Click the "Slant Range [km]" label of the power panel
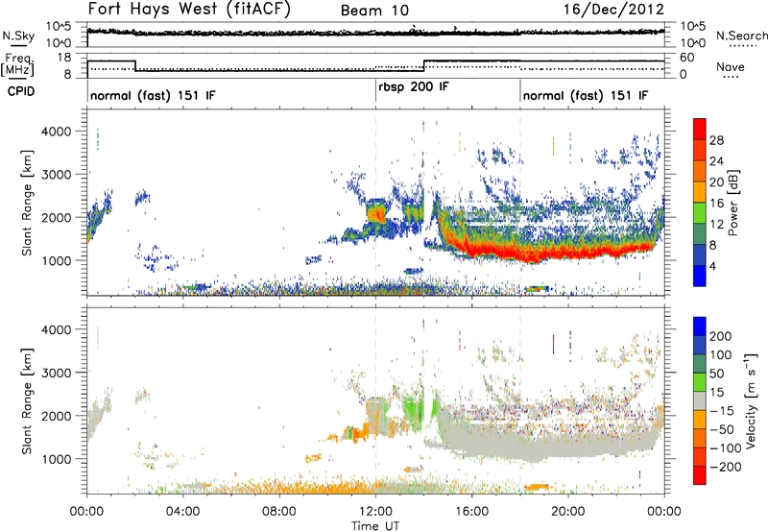 (x=27, y=203)
